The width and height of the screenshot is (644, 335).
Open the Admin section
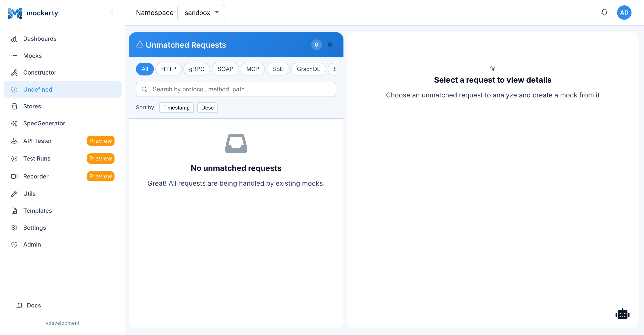coord(63,245)
